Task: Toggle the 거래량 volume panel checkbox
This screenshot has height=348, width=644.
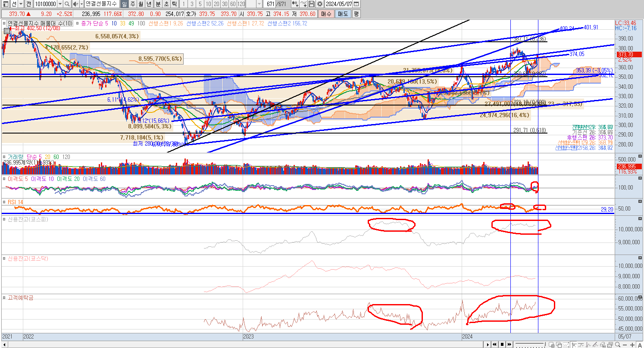Action: 4,157
